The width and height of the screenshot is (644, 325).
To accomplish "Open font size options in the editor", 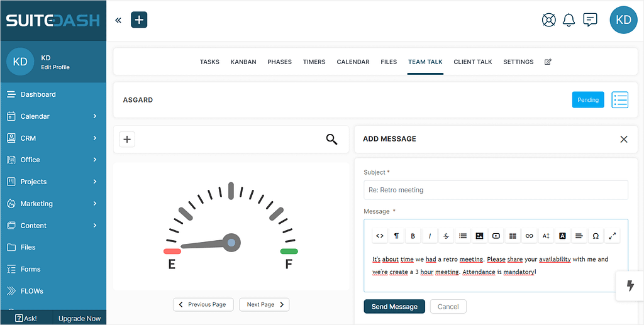I will tap(546, 236).
